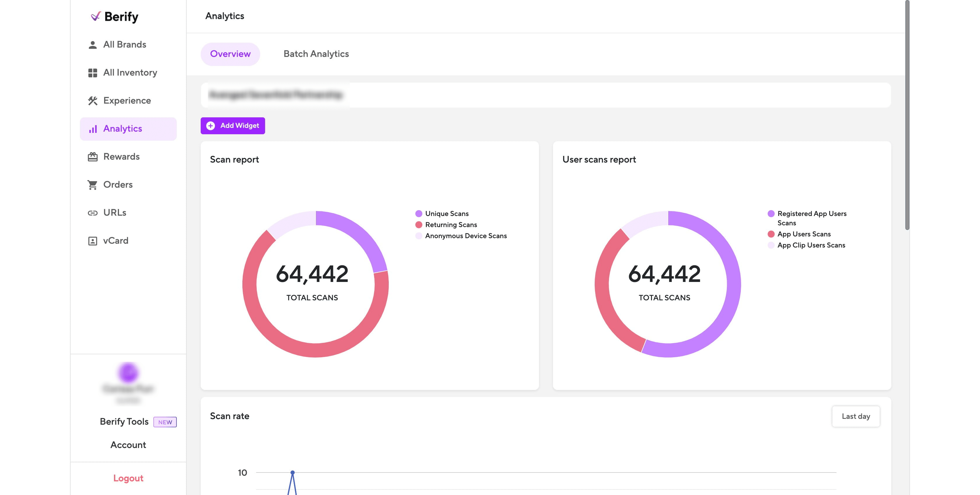Select the vCard contact card icon
The width and height of the screenshot is (980, 495).
point(92,240)
